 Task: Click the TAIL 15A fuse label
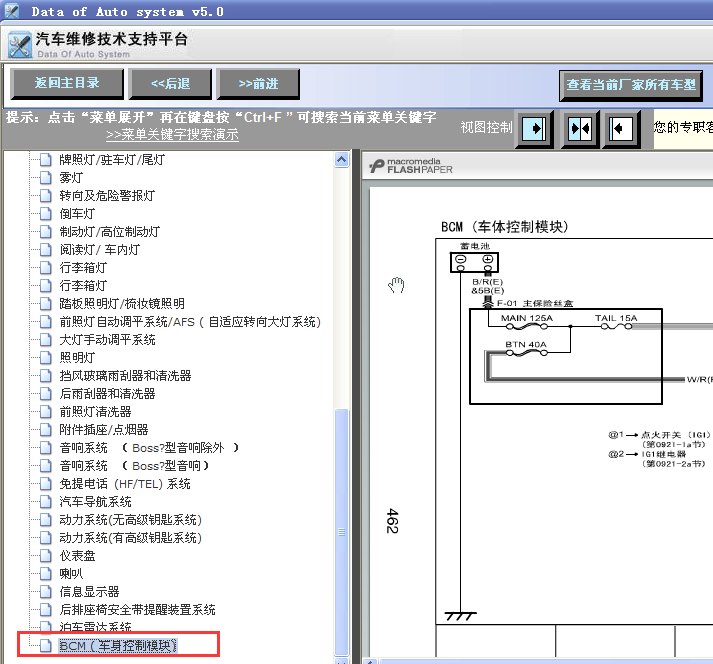[x=616, y=318]
